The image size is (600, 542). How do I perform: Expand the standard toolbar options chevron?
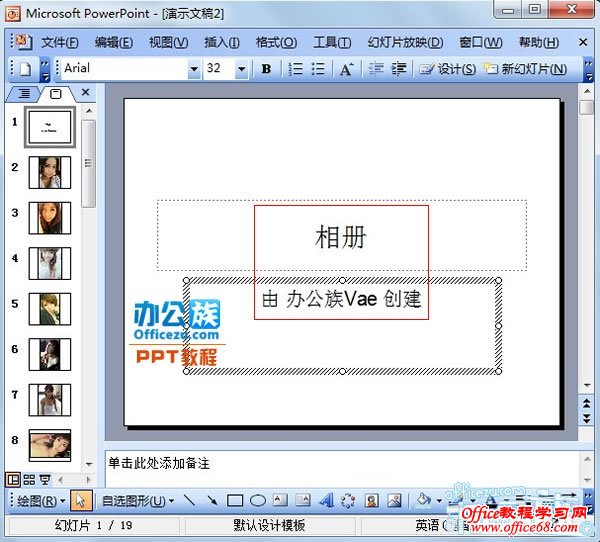click(x=45, y=70)
